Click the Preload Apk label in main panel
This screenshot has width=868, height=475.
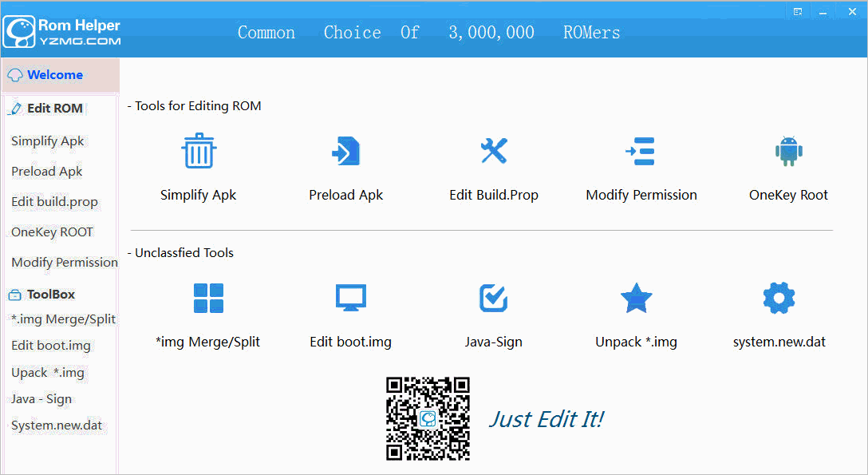[346, 195]
